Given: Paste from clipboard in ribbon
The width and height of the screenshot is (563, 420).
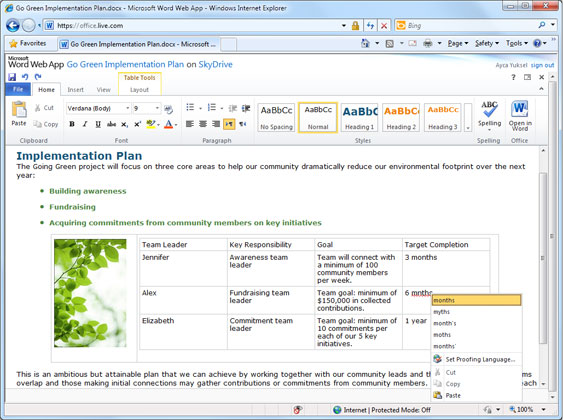Looking at the screenshot, I should pyautogui.click(x=19, y=114).
